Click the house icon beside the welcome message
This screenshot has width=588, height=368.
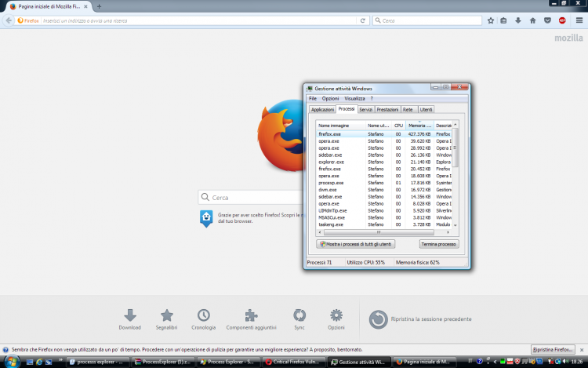coord(206,218)
